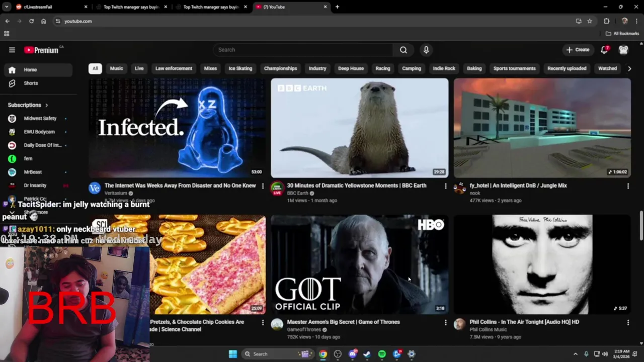
Task: Go to the YouTube Premium logo home
Action: click(x=41, y=50)
